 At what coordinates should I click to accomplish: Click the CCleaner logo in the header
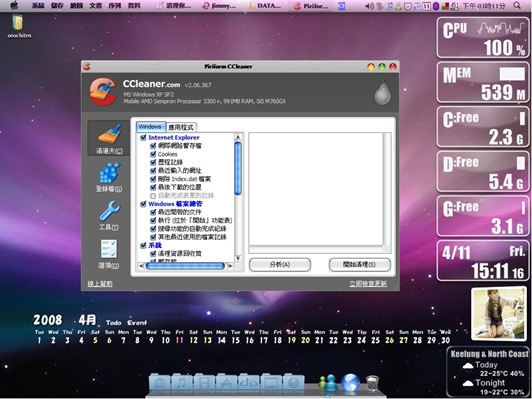point(102,92)
